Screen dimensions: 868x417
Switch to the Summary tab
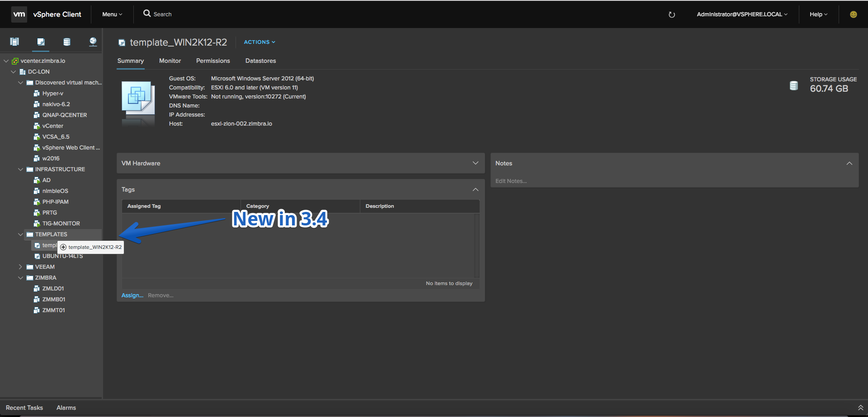[131, 61]
